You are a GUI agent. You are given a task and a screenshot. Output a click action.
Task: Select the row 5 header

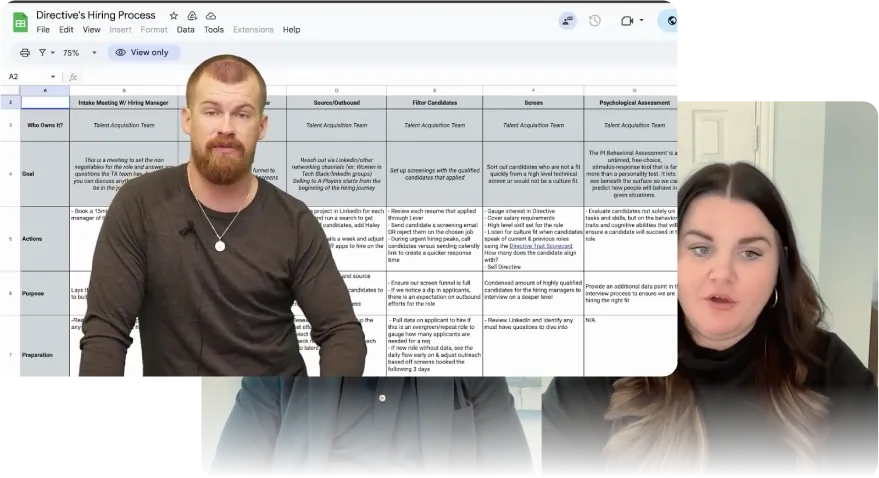(10, 239)
